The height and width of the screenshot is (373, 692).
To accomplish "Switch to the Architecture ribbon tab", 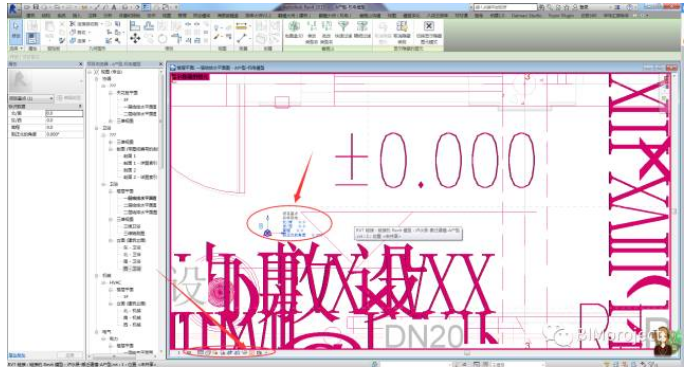I will (x=31, y=15).
